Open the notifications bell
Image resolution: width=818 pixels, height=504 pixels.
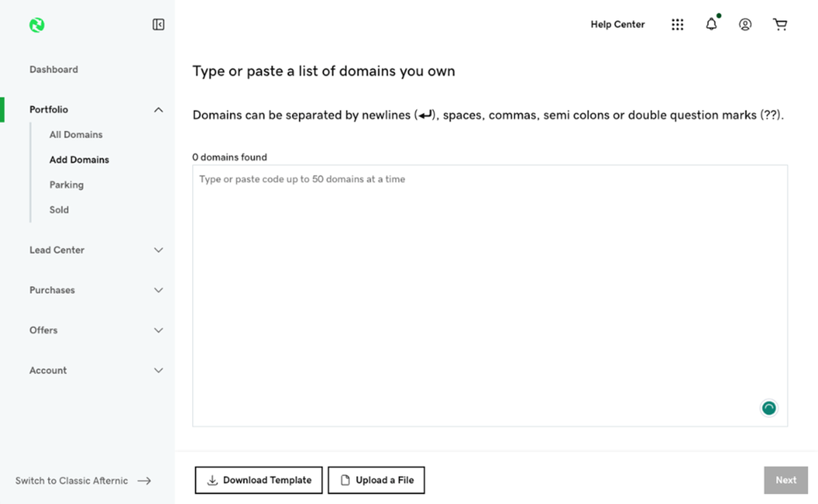(711, 25)
